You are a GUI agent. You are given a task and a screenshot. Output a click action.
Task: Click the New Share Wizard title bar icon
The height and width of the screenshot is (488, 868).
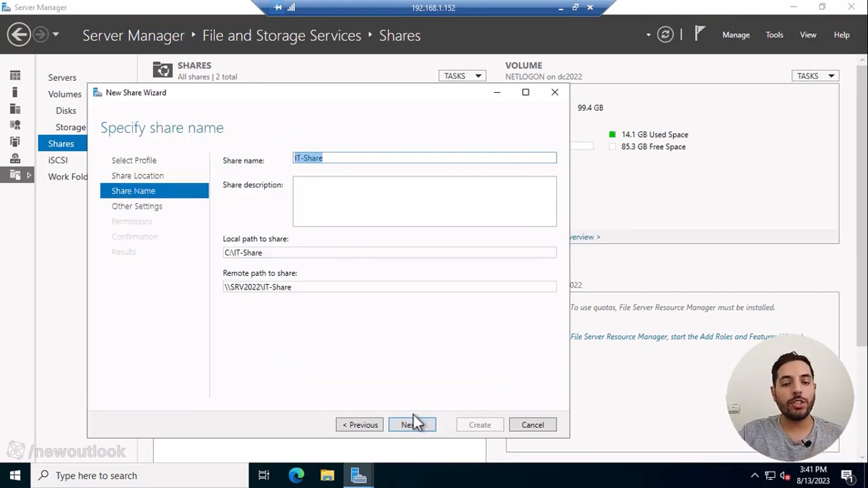pyautogui.click(x=97, y=92)
